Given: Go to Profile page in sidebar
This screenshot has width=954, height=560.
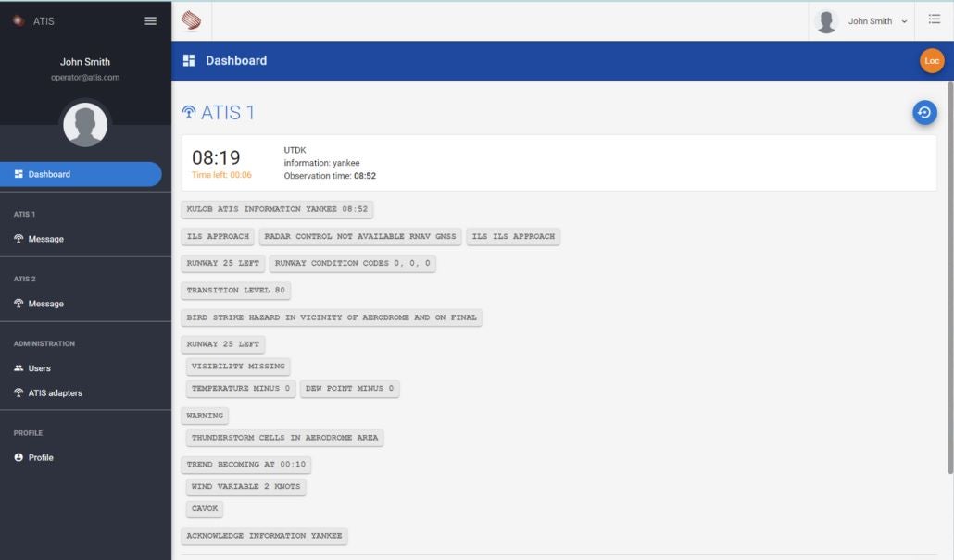Looking at the screenshot, I should point(41,458).
